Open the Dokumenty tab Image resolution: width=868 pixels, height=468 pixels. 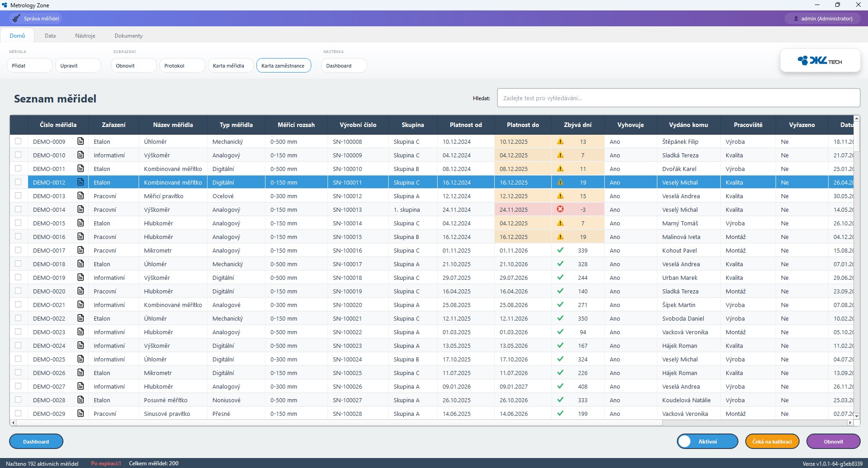pyautogui.click(x=128, y=36)
